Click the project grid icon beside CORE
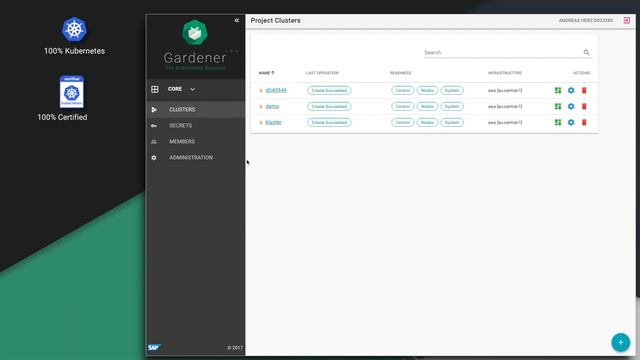640x360 pixels. pyautogui.click(x=155, y=89)
